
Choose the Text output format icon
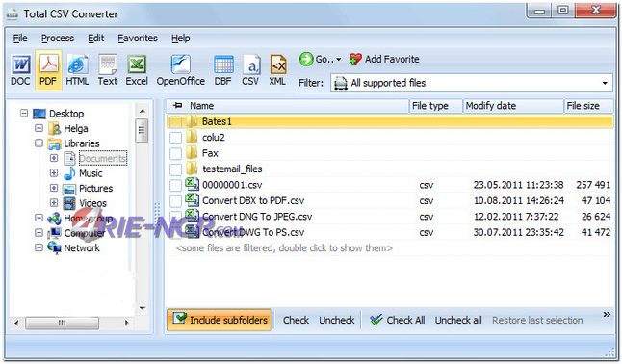[x=108, y=65]
